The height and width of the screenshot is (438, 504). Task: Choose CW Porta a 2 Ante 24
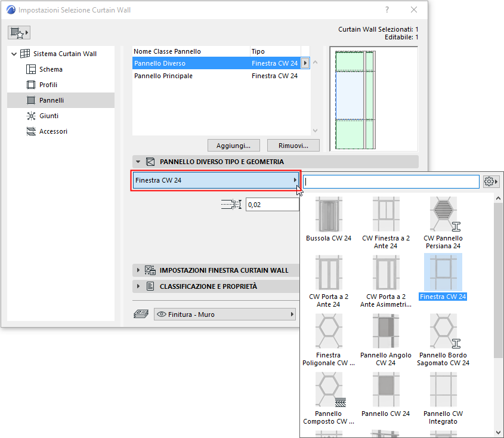click(329, 282)
